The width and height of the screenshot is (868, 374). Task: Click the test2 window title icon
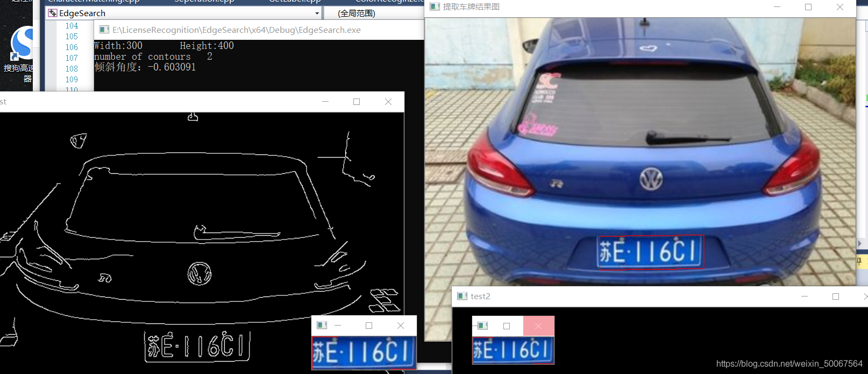click(462, 296)
